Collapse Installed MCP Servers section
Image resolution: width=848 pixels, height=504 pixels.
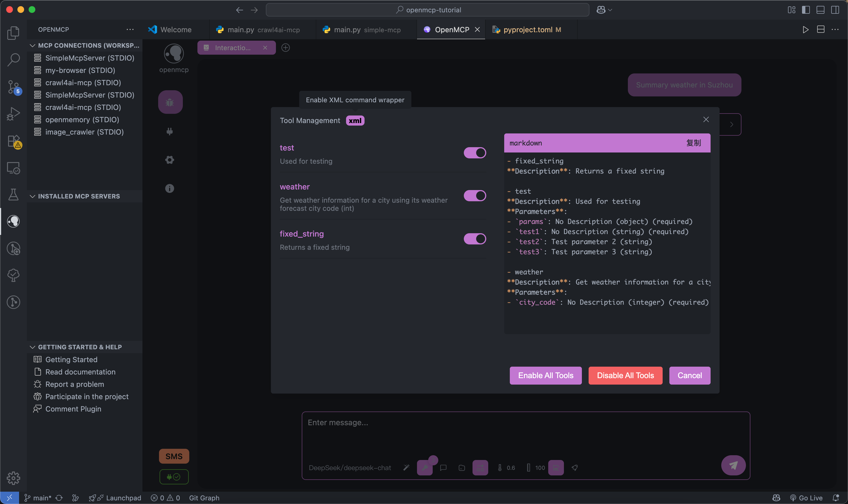coord(33,196)
